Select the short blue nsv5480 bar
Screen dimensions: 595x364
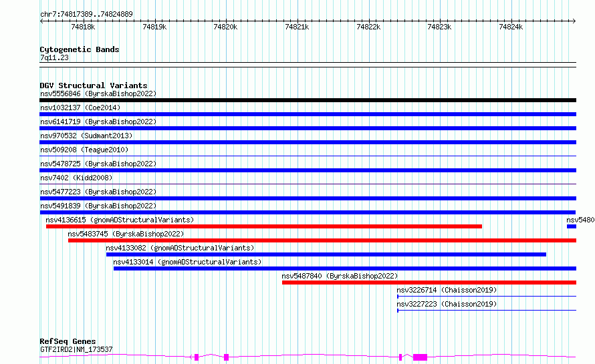click(572, 226)
